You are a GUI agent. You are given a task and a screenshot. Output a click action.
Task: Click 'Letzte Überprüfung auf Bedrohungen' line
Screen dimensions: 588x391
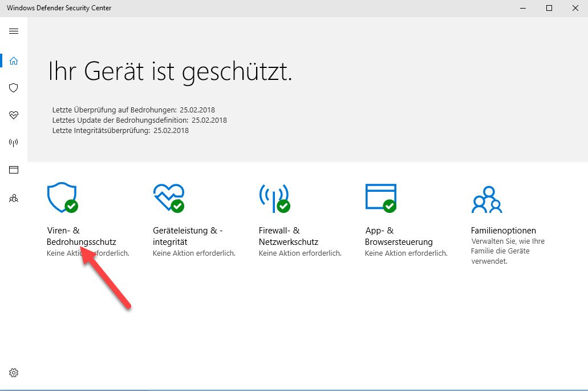(133, 110)
